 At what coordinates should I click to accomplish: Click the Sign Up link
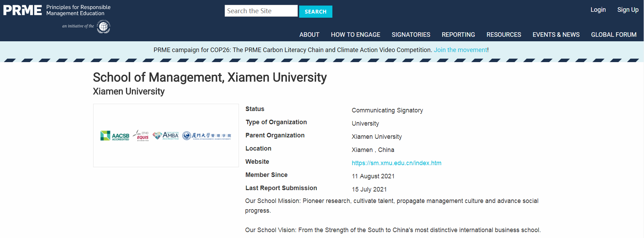(628, 10)
